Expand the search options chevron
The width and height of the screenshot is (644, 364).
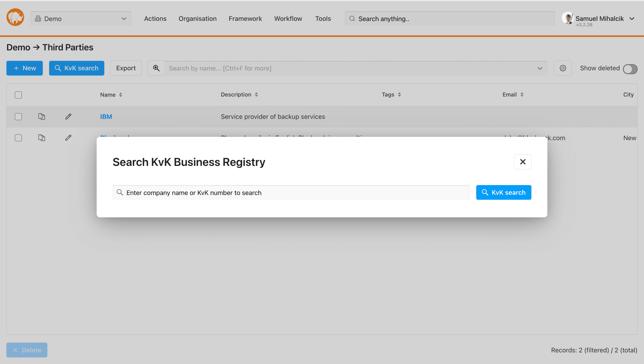[539, 68]
